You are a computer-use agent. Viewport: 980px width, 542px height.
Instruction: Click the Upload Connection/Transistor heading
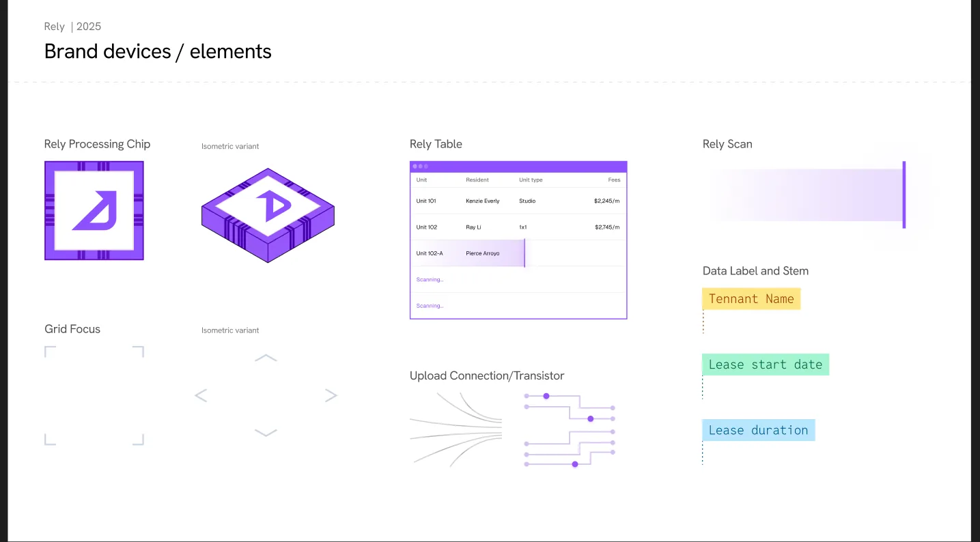487,375
